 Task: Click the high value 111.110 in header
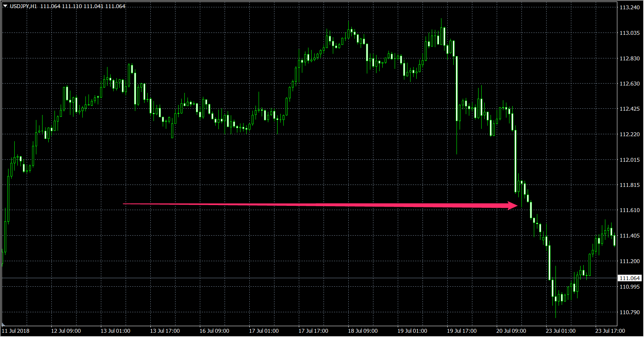[x=72, y=6]
